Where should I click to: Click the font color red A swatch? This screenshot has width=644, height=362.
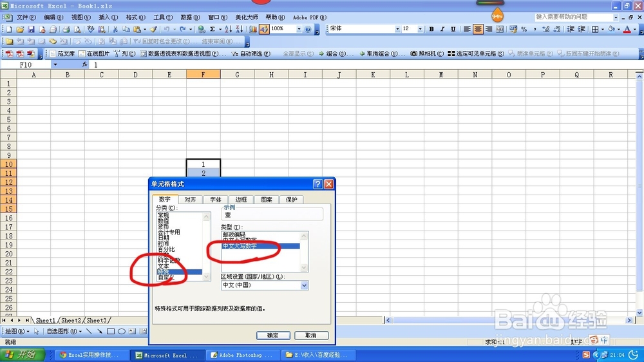point(627,29)
